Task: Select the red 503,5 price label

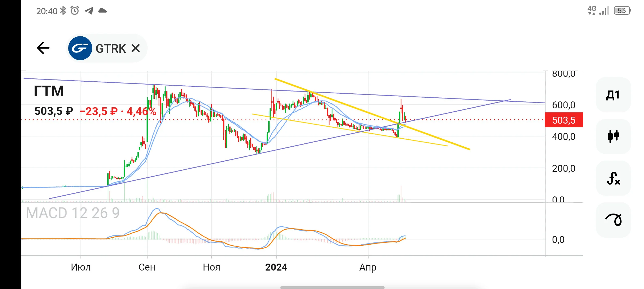Action: (564, 120)
